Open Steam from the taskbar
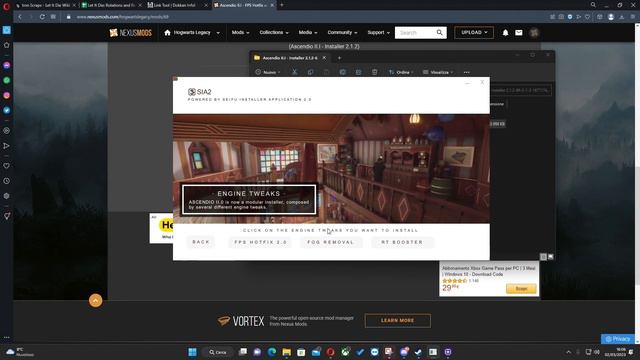This screenshot has width=640, height=360. pos(418,352)
